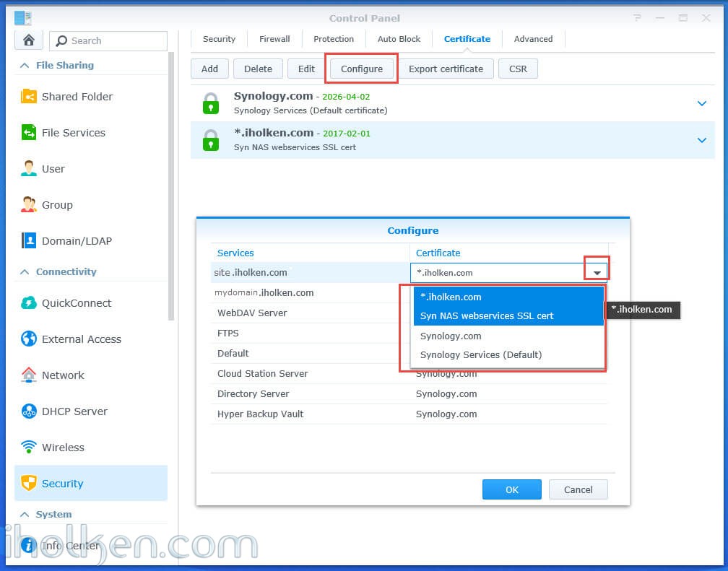Screen dimensions: 728x571
Task: Choose *.iholken.com option in dropdown list
Action: click(x=508, y=306)
